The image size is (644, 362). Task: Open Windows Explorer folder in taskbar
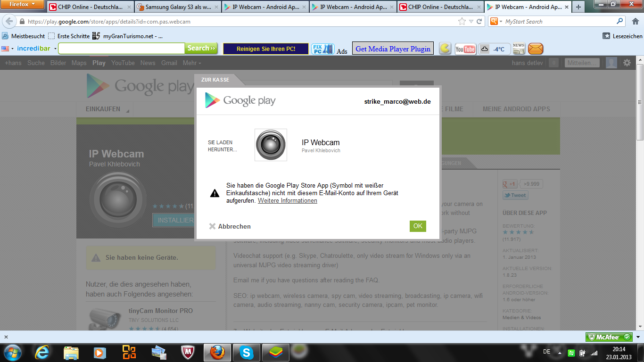click(x=71, y=352)
